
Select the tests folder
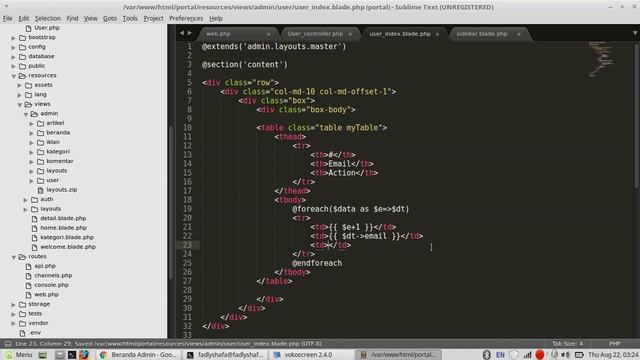coord(35,313)
